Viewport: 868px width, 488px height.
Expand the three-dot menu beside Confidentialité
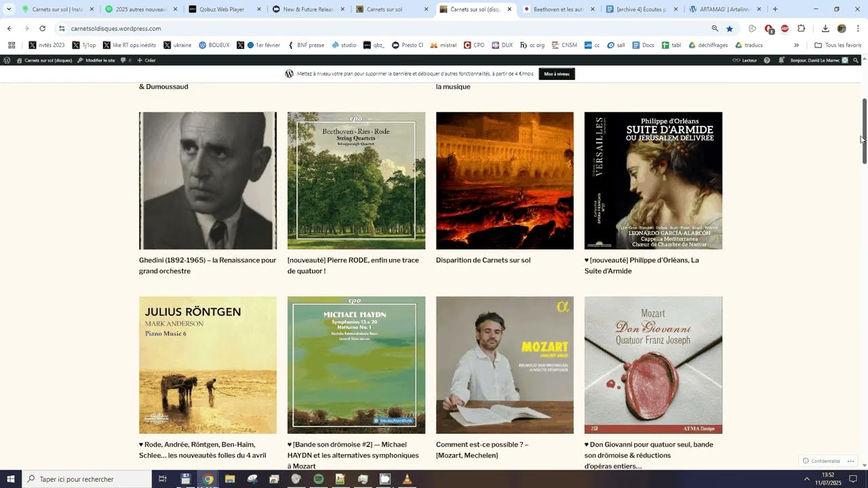tap(850, 461)
